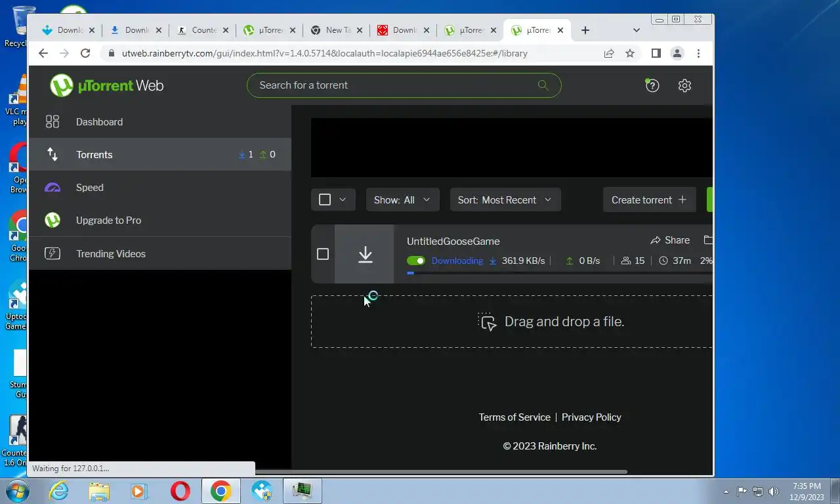Viewport: 840px width, 504px height.
Task: Click the Windows Start button
Action: click(x=16, y=491)
